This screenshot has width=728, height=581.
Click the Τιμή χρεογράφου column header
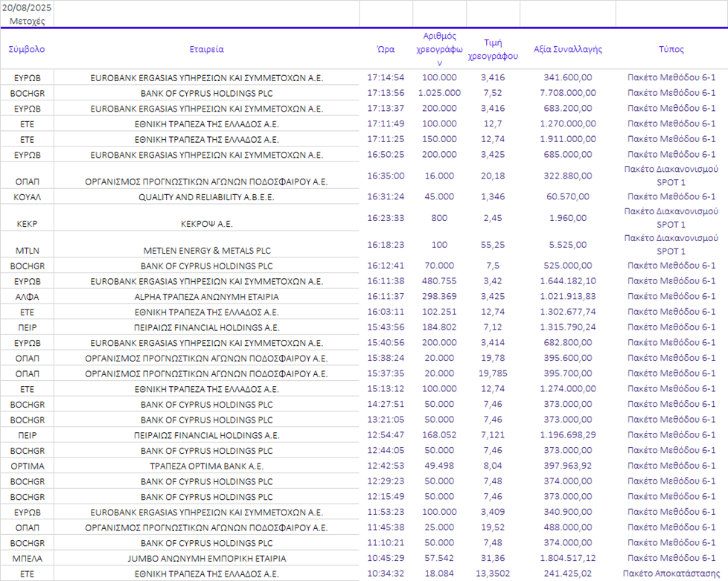493,49
